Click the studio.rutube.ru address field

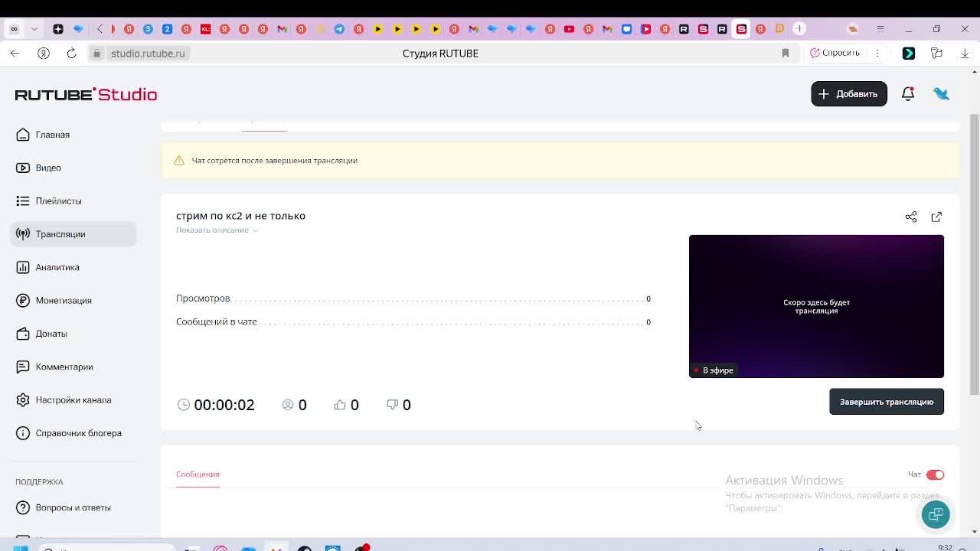(148, 54)
